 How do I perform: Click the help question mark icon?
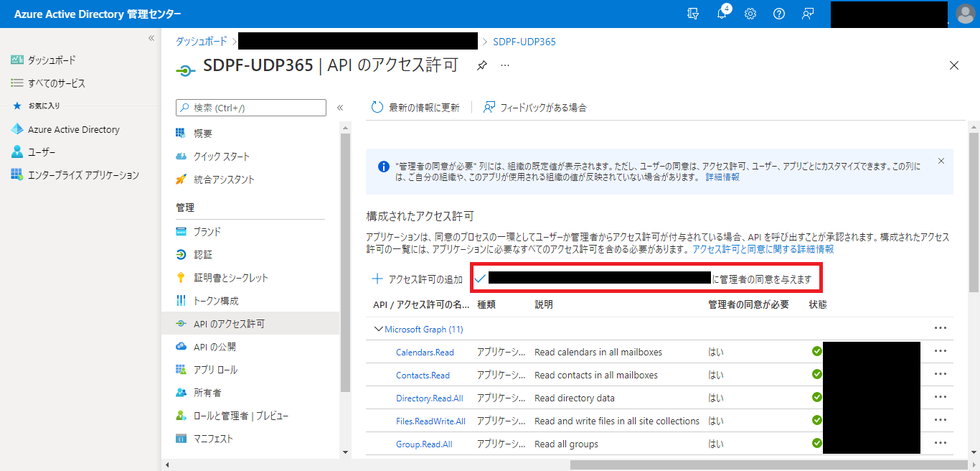(779, 14)
